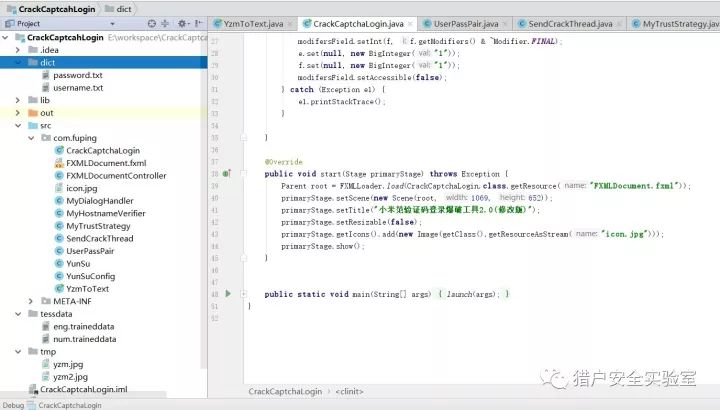The image size is (720, 410).
Task: Hide the Project tool window
Action: [197, 22]
